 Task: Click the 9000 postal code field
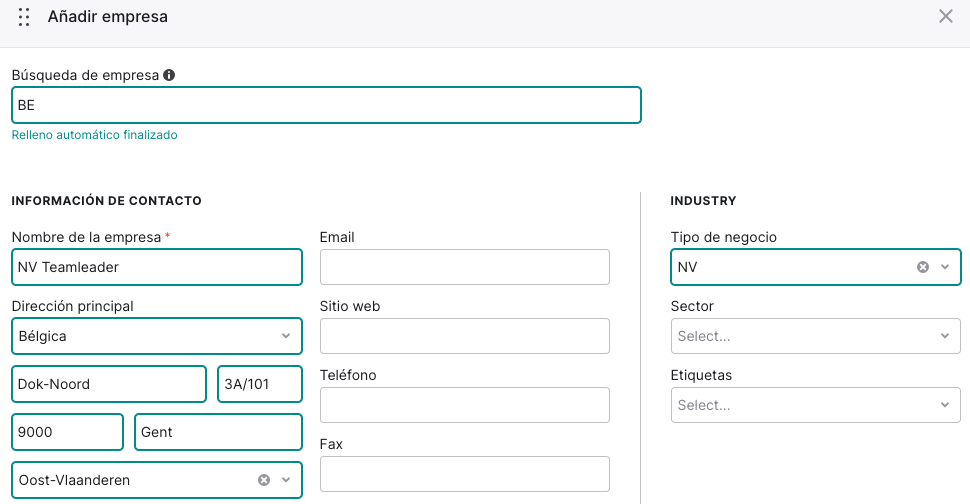pos(67,432)
